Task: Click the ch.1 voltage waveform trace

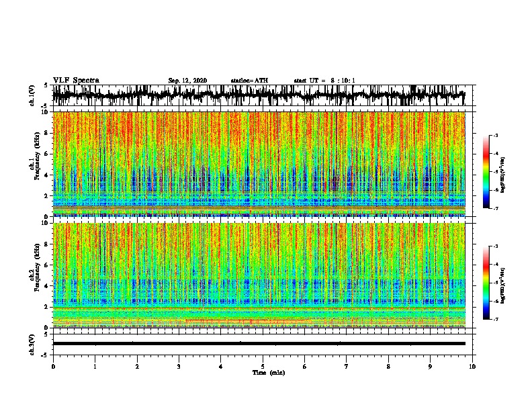Action: [x=259, y=95]
